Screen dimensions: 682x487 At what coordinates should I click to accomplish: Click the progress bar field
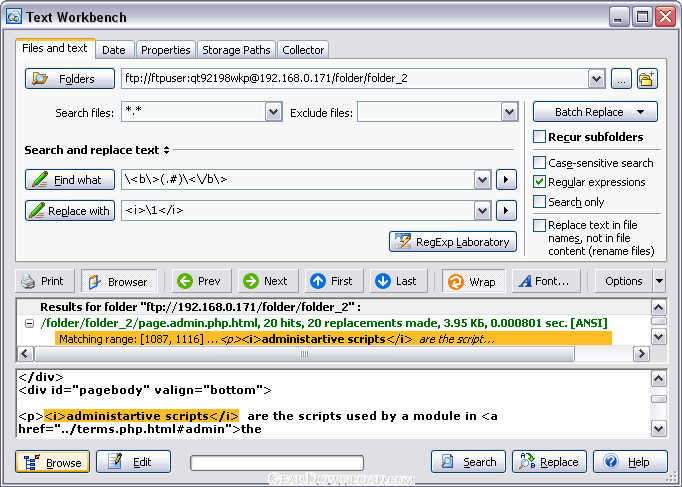click(277, 463)
